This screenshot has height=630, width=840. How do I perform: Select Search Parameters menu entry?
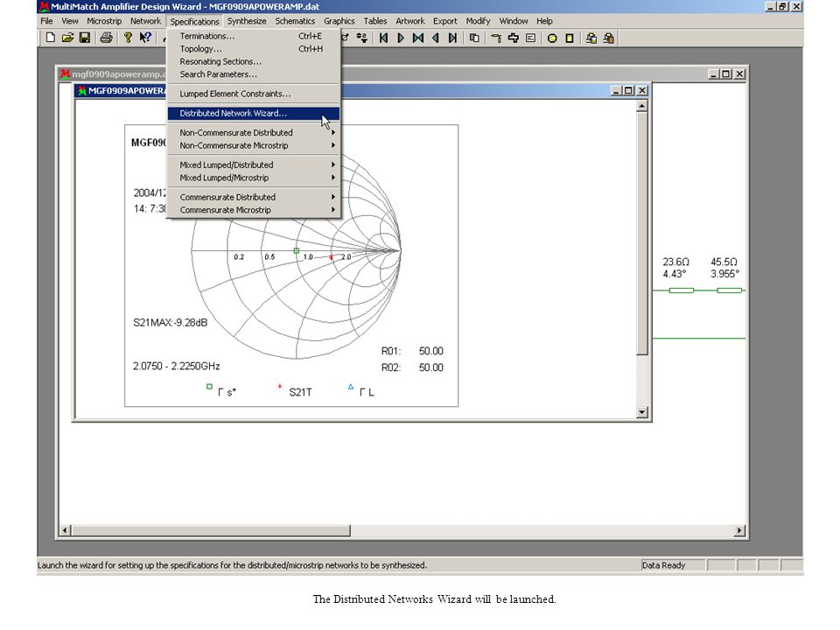(254, 74)
